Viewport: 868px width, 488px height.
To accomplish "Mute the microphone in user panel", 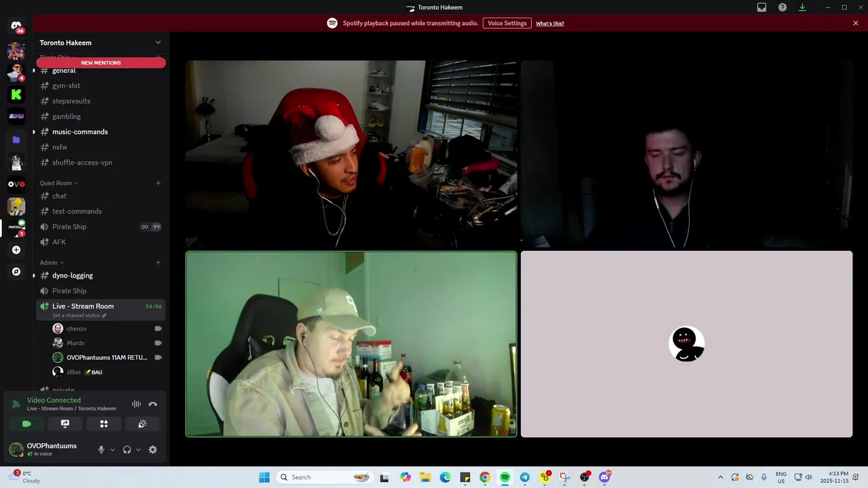I will (101, 449).
